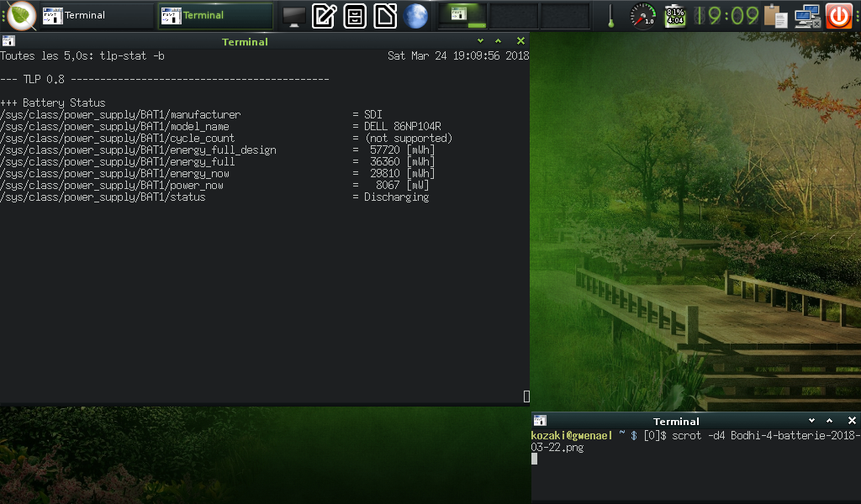Click '(not supported)' value
Screen dimensions: 861x504
point(409,139)
